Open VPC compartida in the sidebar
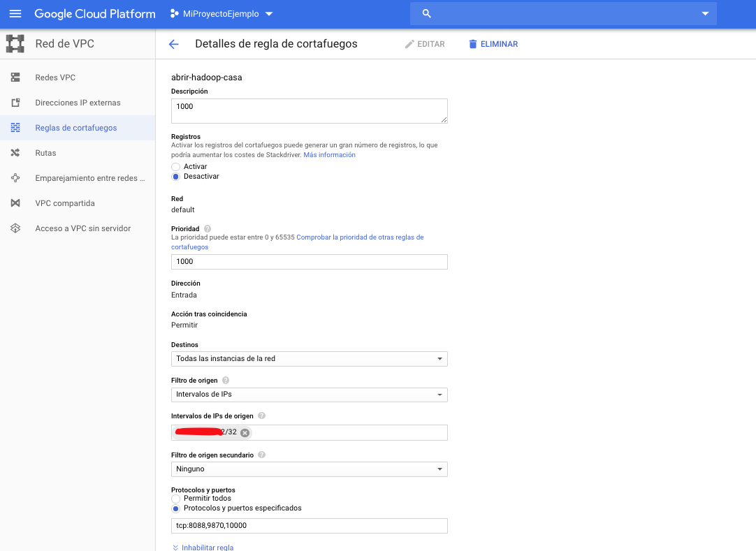 [x=78, y=203]
